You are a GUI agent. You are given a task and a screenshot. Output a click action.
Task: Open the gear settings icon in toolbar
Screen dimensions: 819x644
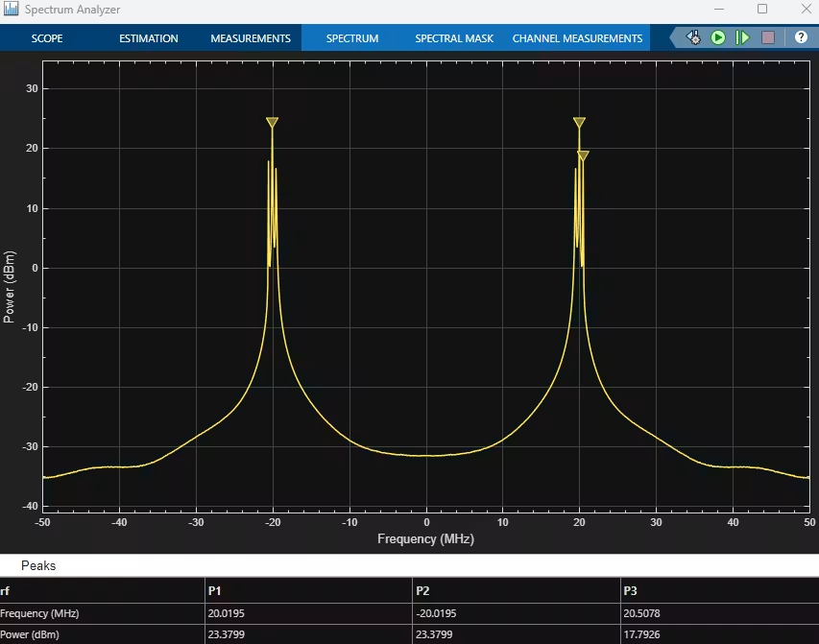[x=693, y=37]
